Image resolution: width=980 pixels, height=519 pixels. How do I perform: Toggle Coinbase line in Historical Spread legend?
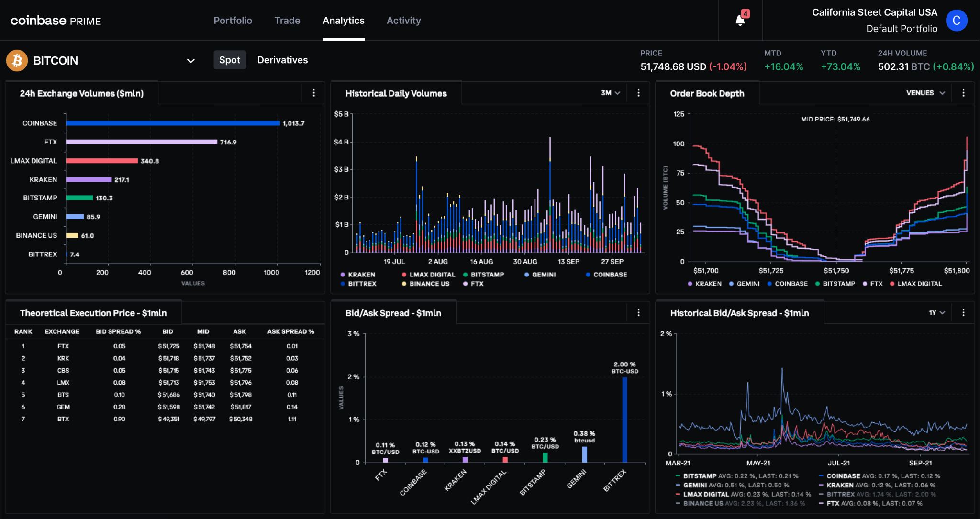pos(880,476)
